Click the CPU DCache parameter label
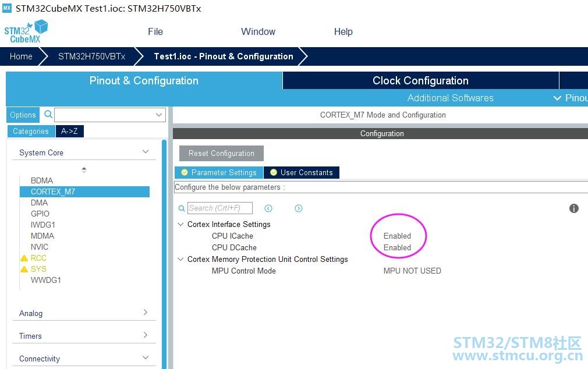 coord(234,247)
